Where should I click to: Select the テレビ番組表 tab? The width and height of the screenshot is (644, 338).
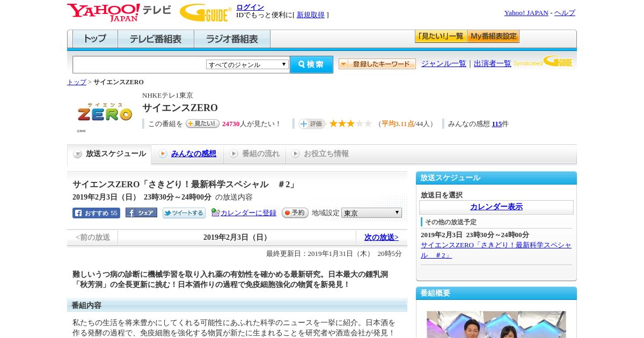156,39
